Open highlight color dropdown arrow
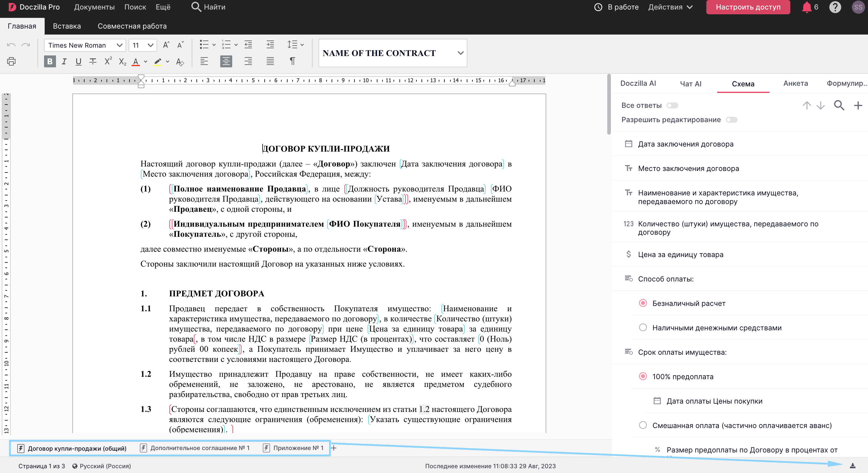 coord(168,62)
